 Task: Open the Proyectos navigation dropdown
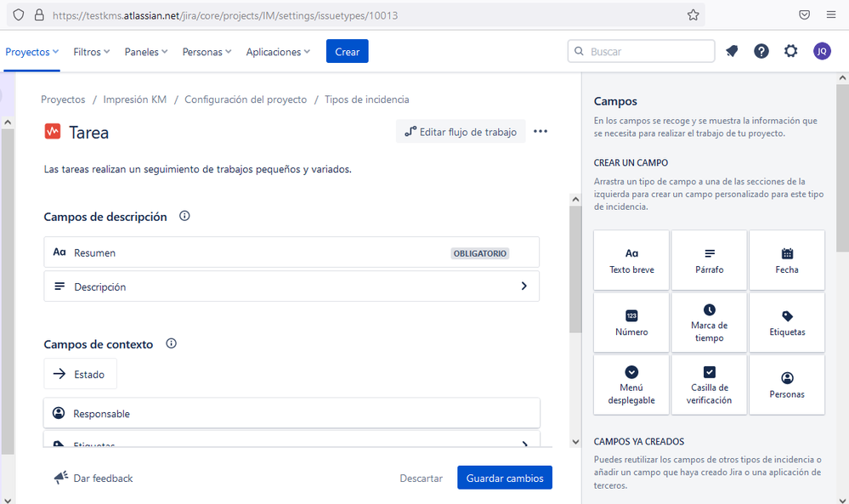pos(31,51)
